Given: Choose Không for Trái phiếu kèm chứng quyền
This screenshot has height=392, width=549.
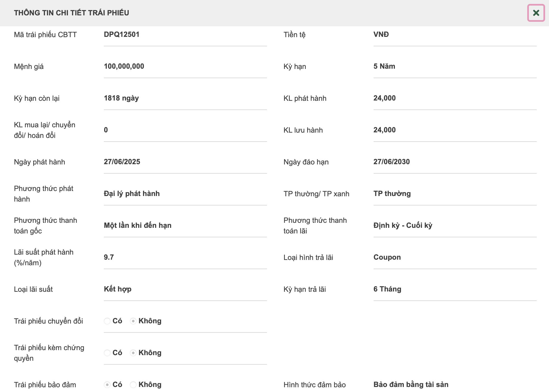Looking at the screenshot, I should pos(133,353).
